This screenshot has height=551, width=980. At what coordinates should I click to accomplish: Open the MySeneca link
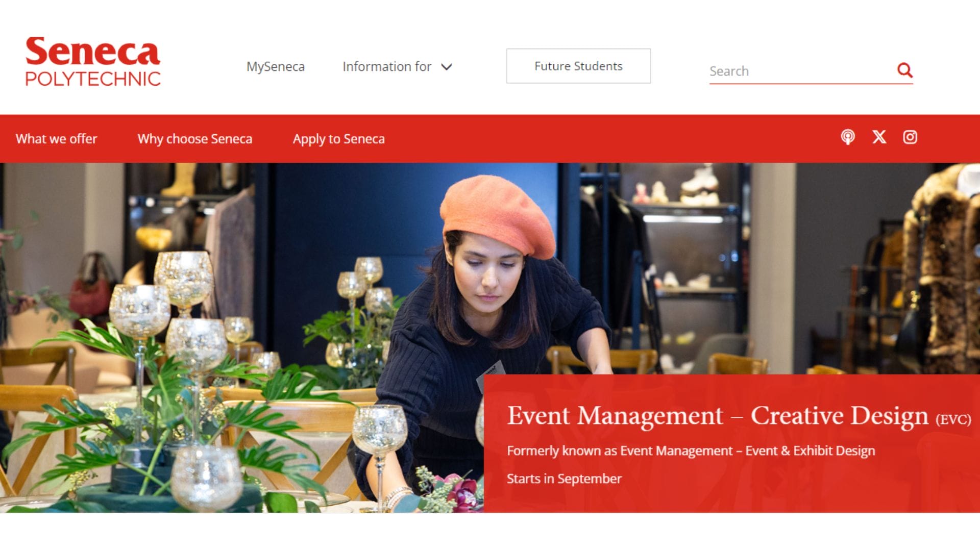click(276, 66)
